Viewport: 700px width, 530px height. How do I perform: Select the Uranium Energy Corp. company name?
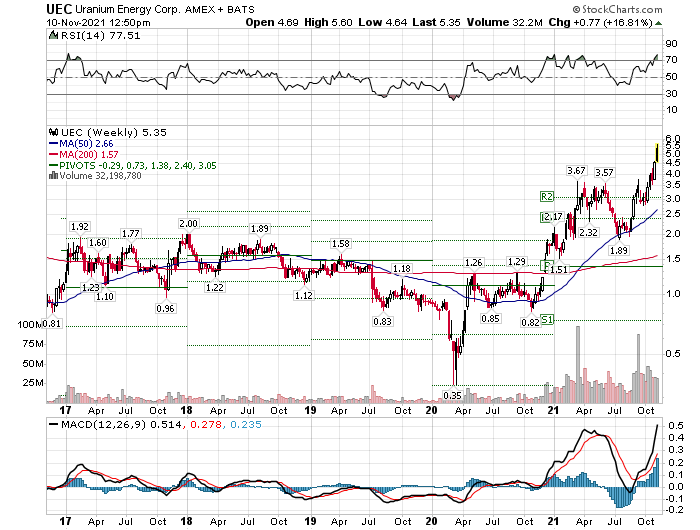127,9
